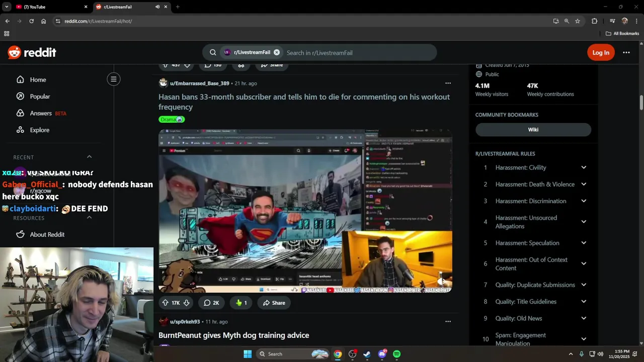Viewport: 644px width, 362px height.
Task: Go back in browser history
Action: tap(7, 21)
